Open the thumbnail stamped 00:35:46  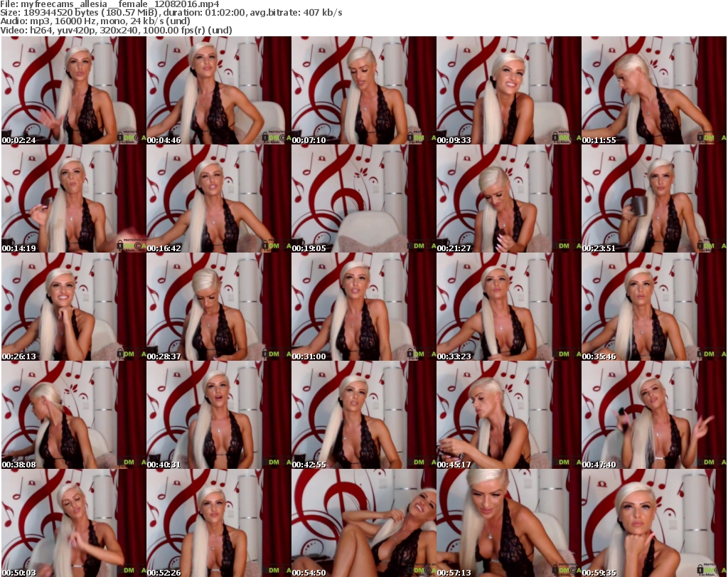[x=654, y=307]
